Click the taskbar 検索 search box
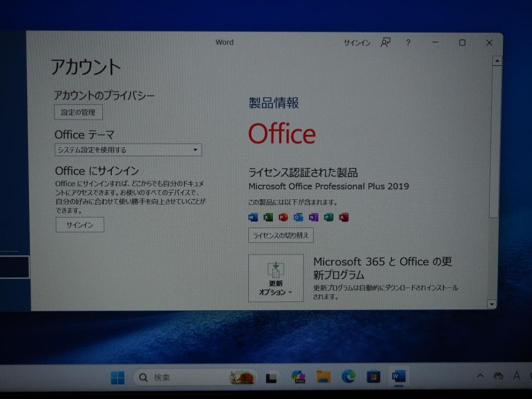Viewport: 532px width, 399px height. pos(195,377)
